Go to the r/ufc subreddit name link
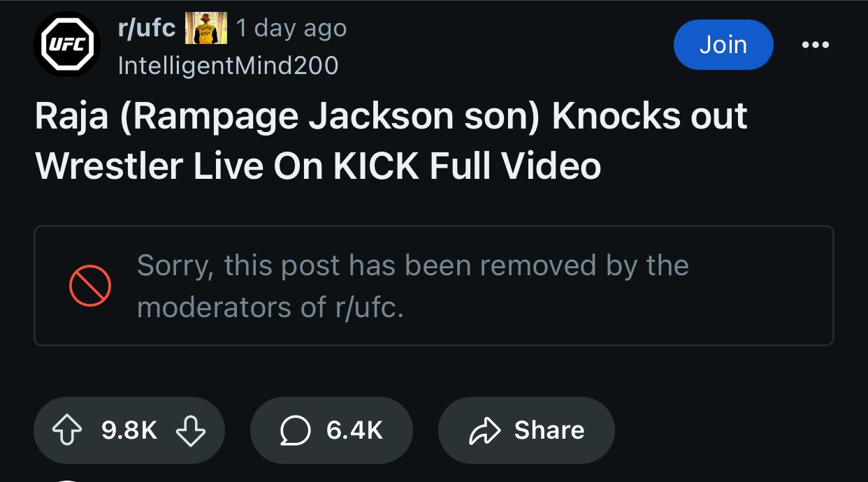The height and width of the screenshot is (482, 868). tap(147, 29)
